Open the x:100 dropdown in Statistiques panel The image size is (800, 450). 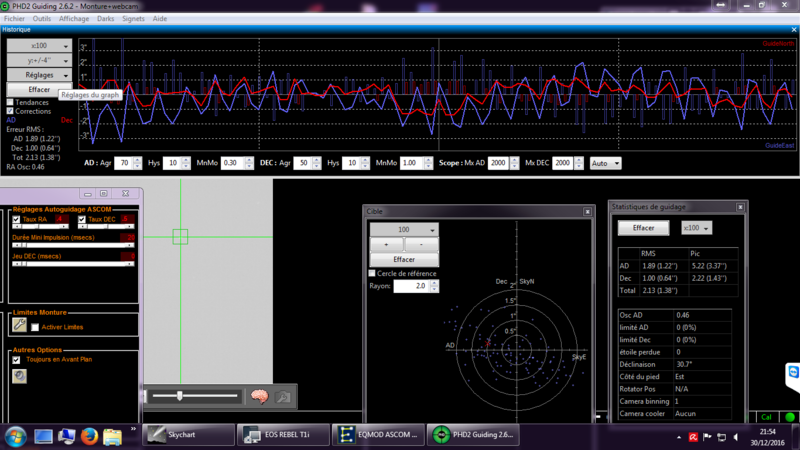[696, 228]
